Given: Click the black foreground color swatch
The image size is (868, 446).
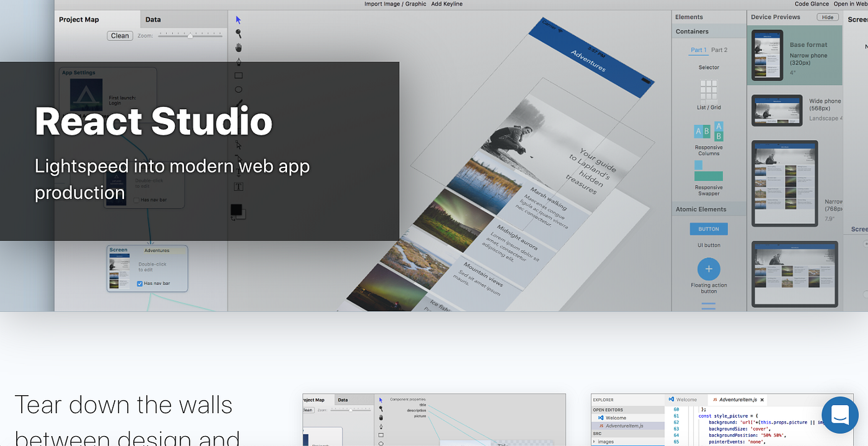Looking at the screenshot, I should click(236, 210).
